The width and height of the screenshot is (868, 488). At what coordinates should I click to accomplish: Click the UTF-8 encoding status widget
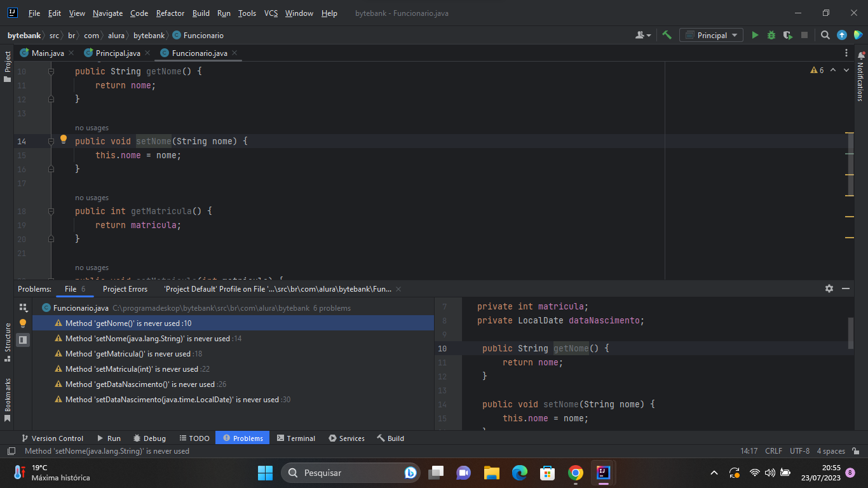[799, 451]
